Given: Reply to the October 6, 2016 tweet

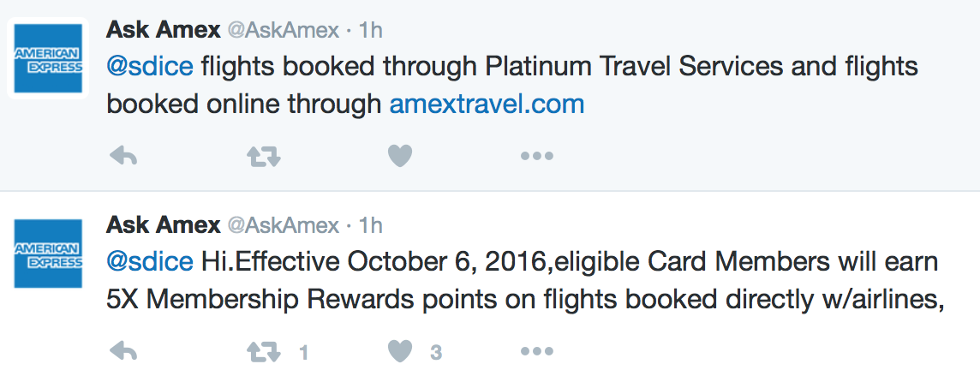Looking at the screenshot, I should tap(123, 352).
